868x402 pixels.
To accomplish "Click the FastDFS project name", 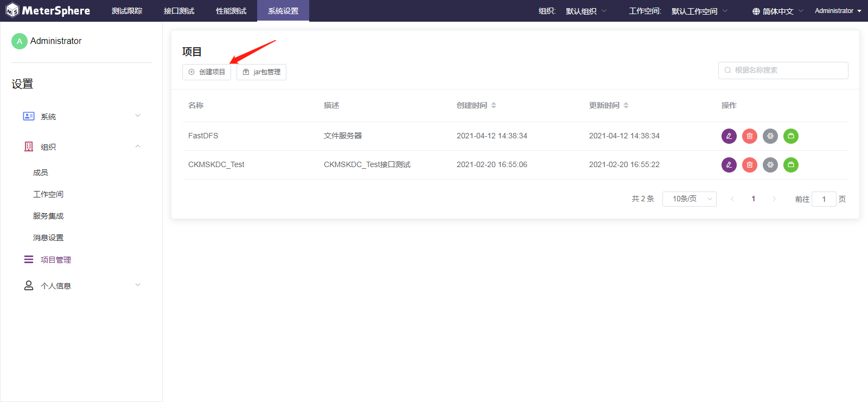I will coord(203,136).
